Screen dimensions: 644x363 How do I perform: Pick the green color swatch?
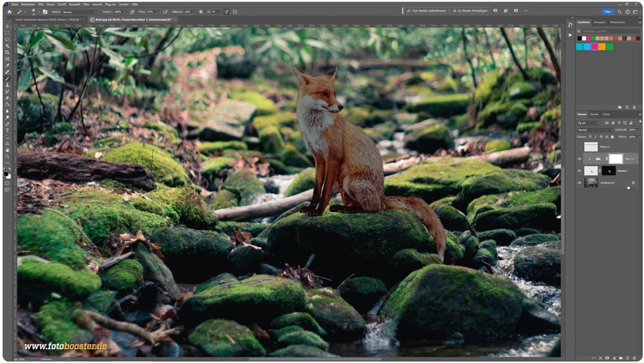(x=610, y=47)
